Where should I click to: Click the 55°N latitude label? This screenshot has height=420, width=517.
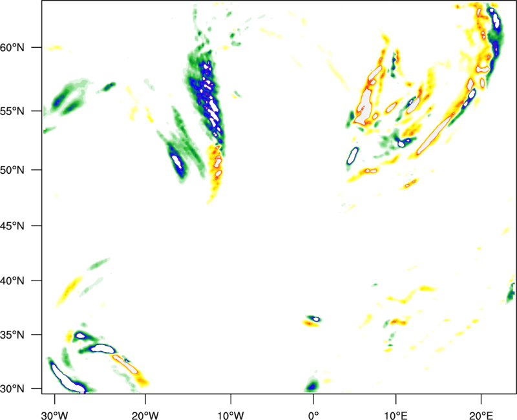pos(12,111)
